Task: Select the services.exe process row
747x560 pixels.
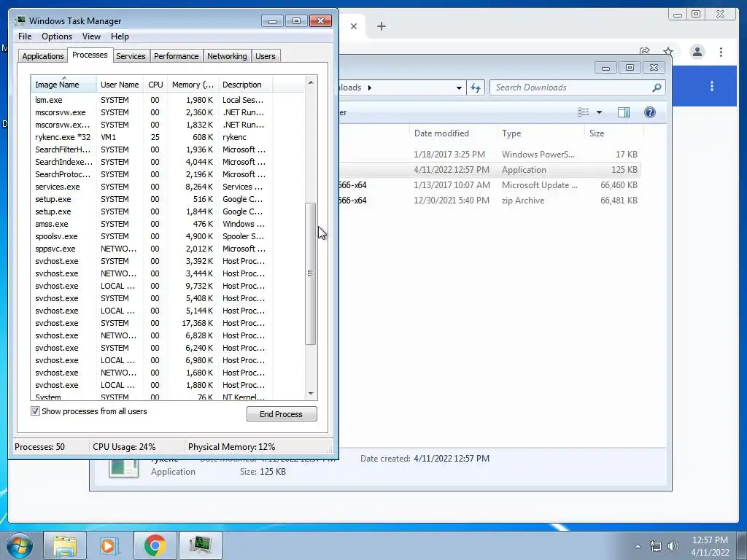Action: coord(167,187)
